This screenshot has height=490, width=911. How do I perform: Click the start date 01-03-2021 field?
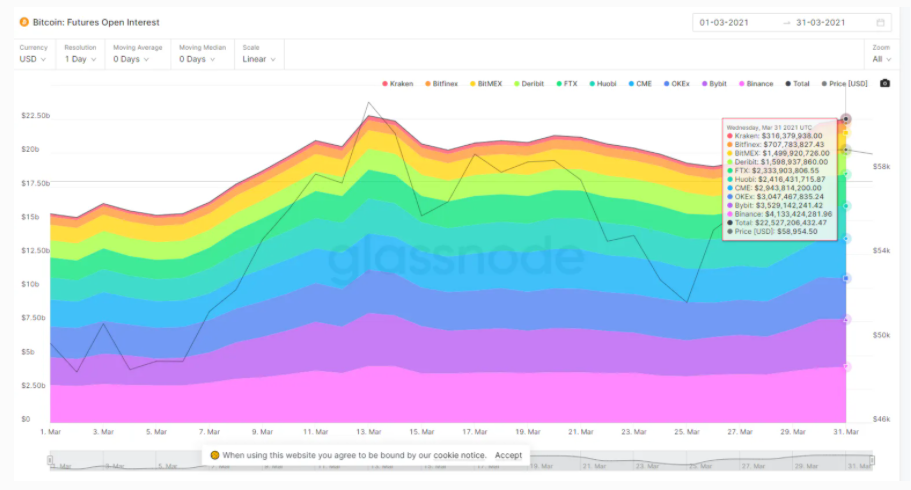pos(724,23)
